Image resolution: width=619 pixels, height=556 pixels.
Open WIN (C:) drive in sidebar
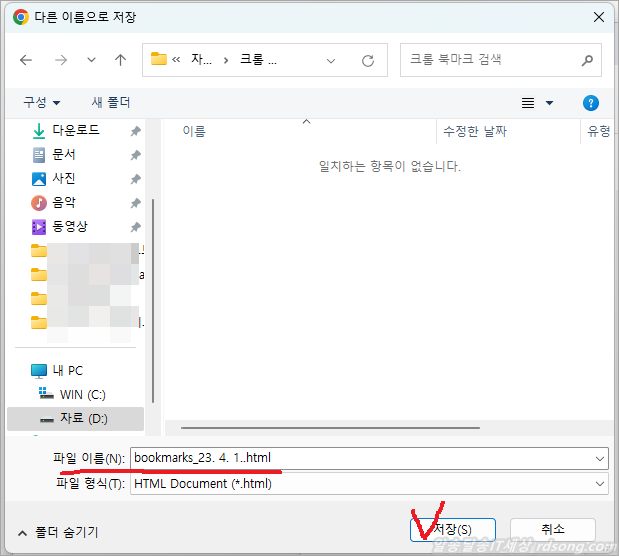82,394
